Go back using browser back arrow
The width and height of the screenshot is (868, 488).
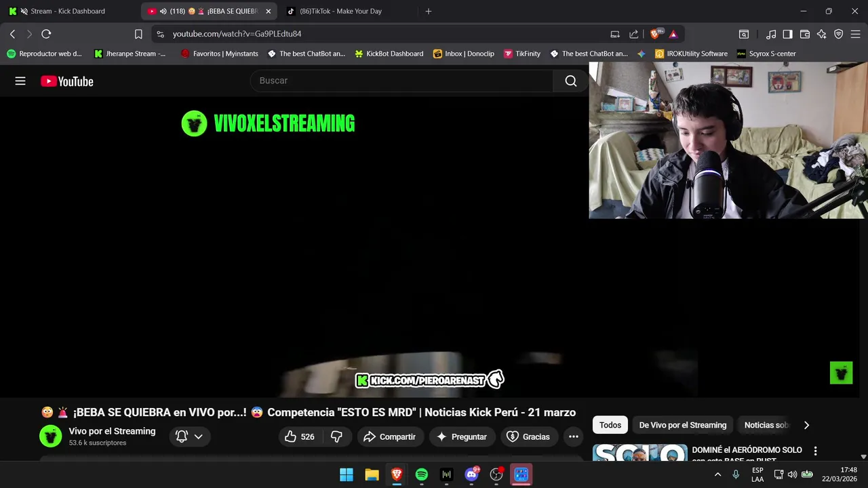point(12,34)
